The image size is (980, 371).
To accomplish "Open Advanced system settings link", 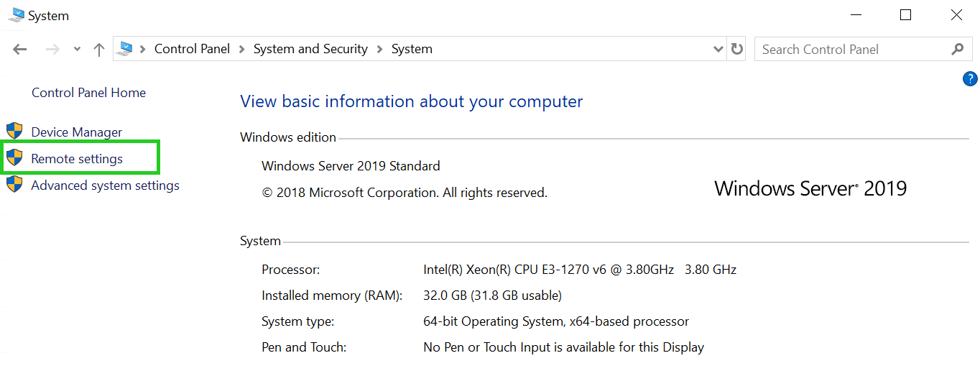I will tap(105, 185).
